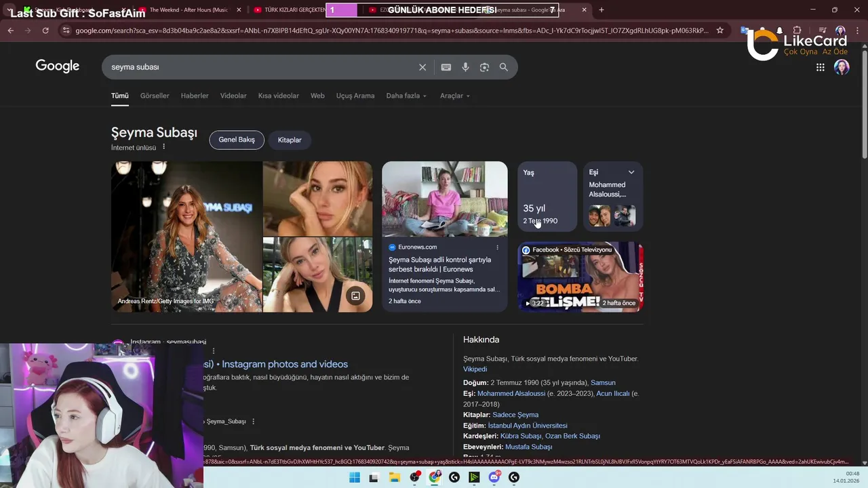Switch to Chrome in the taskbar
This screenshot has width=868, height=488.
[435, 478]
